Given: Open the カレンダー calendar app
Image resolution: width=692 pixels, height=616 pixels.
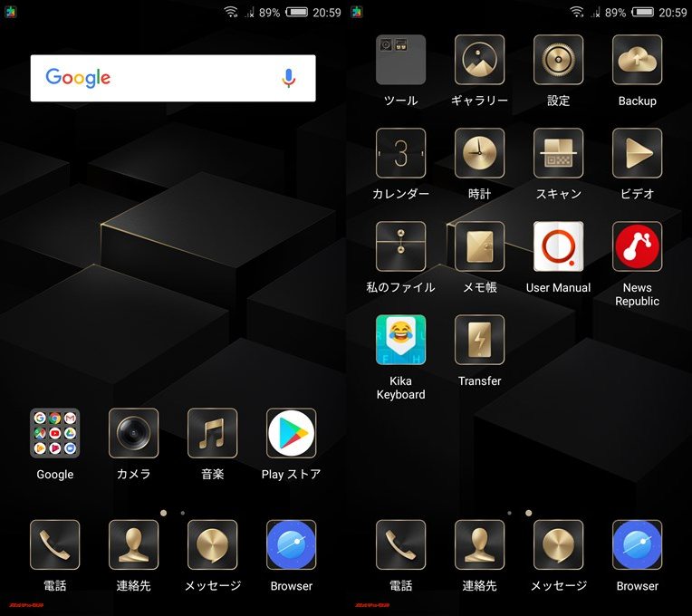Looking at the screenshot, I should pyautogui.click(x=400, y=153).
